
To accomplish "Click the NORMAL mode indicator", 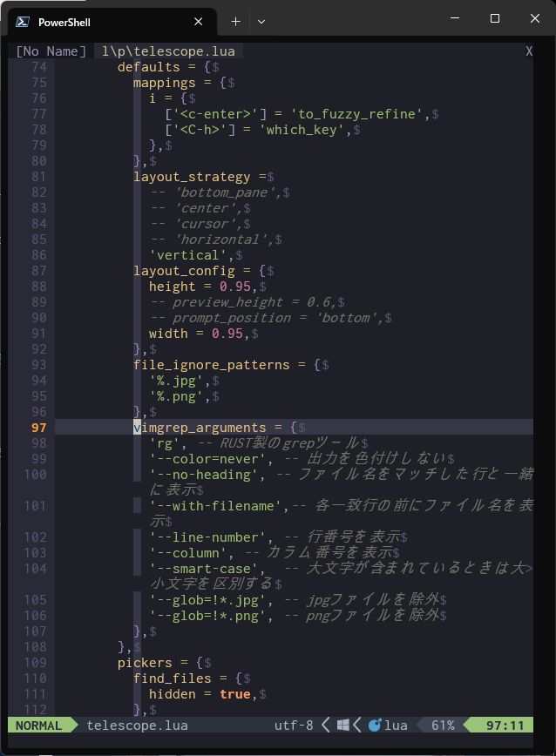I will pos(38,725).
